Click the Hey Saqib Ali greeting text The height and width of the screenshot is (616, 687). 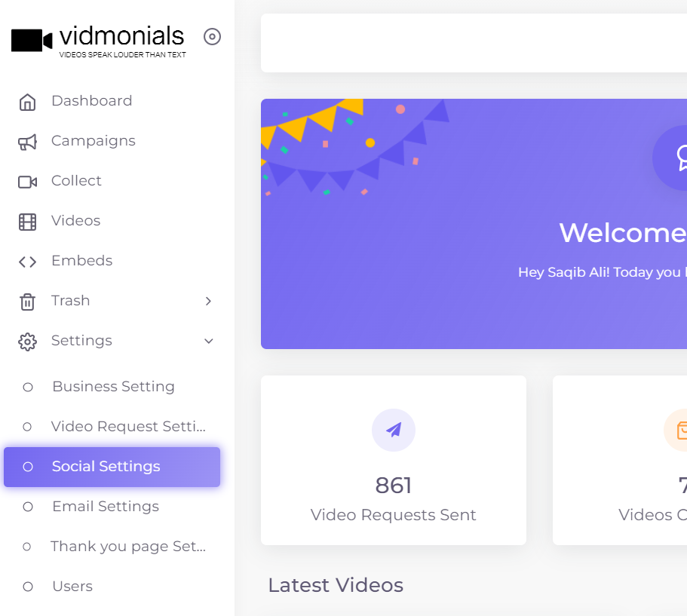pos(603,272)
